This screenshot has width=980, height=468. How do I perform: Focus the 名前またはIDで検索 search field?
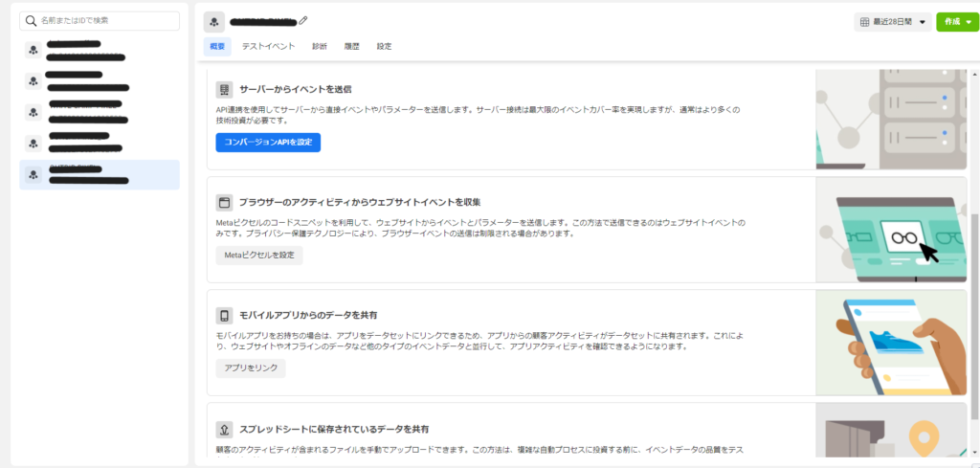click(x=107, y=20)
